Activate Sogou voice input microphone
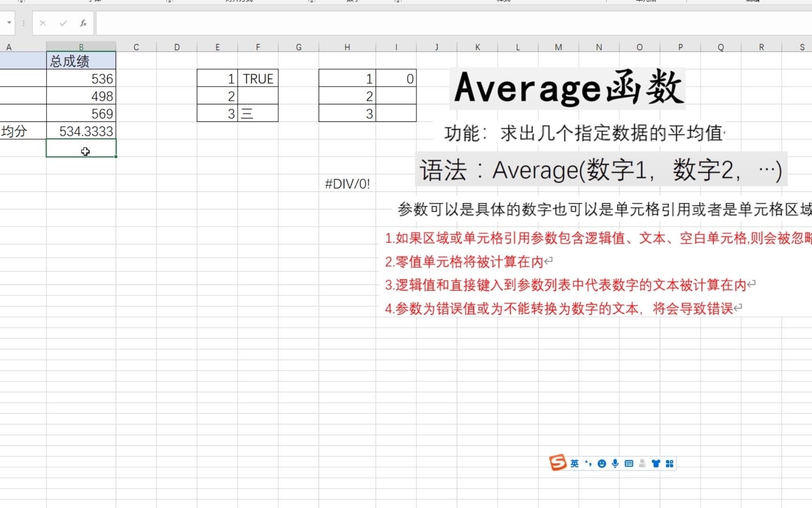812x508 pixels. click(x=615, y=464)
